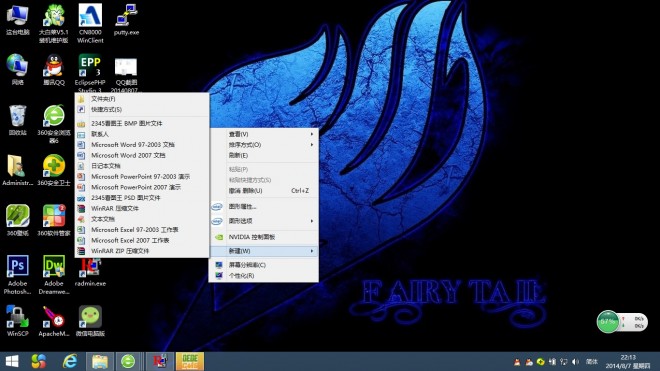Choose 刷新(E) refresh in context menu
This screenshot has height=371, width=660.
point(264,155)
